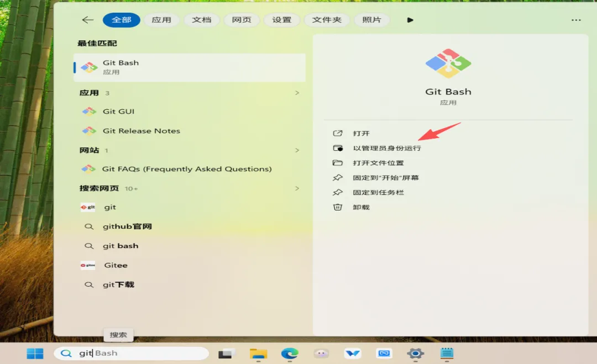Click the 搜索网页 section header
The image size is (597, 364).
click(x=99, y=188)
